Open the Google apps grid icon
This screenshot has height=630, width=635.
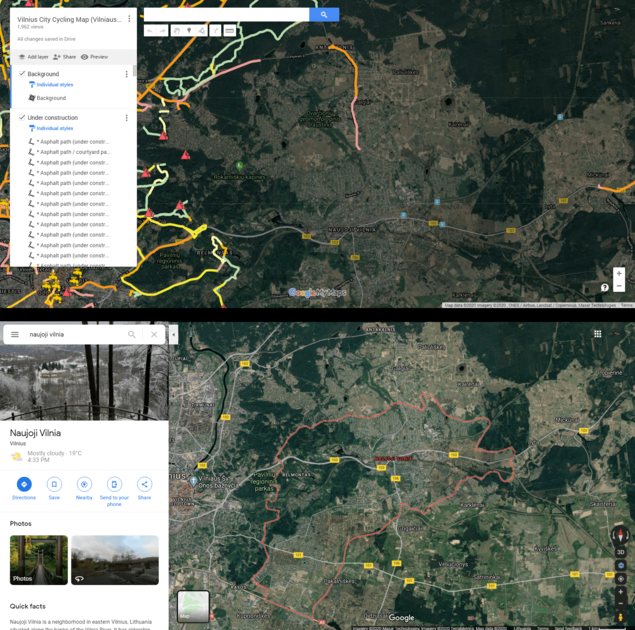(x=597, y=334)
